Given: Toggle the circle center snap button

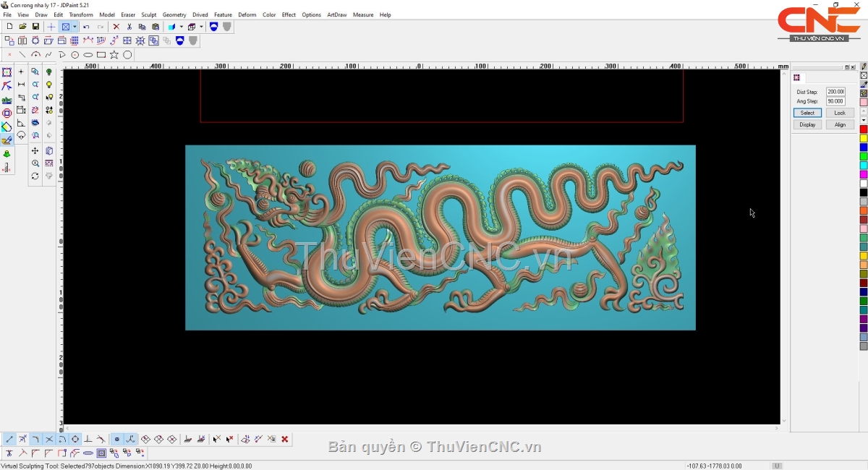Looking at the screenshot, I should pos(75,439).
